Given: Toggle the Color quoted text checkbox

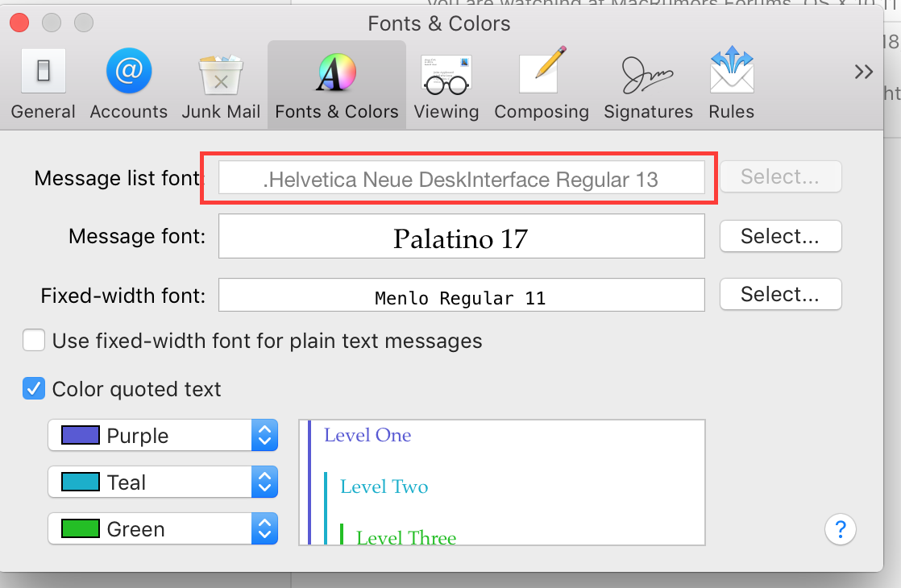Looking at the screenshot, I should pos(34,389).
